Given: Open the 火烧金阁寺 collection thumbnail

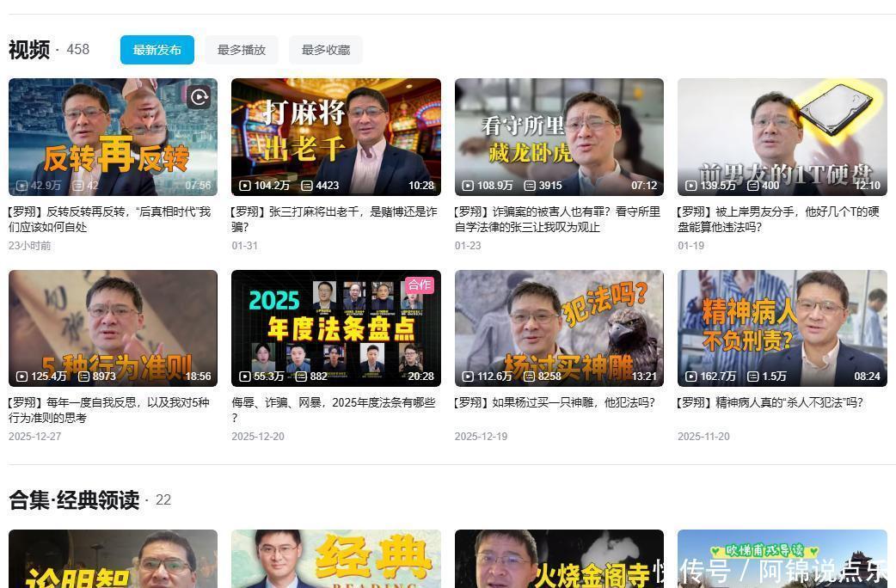Looking at the screenshot, I should click(x=559, y=559).
